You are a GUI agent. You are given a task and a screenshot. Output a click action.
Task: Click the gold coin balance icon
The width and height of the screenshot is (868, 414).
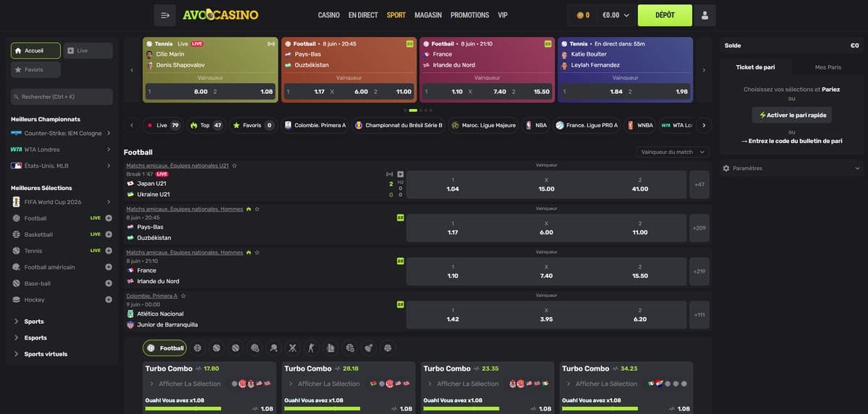point(580,15)
